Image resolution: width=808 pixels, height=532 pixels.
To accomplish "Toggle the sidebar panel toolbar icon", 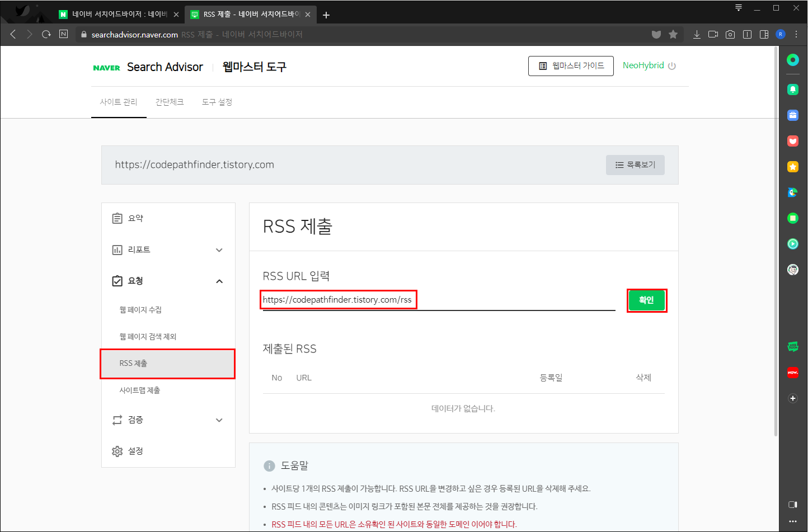I will [x=764, y=34].
